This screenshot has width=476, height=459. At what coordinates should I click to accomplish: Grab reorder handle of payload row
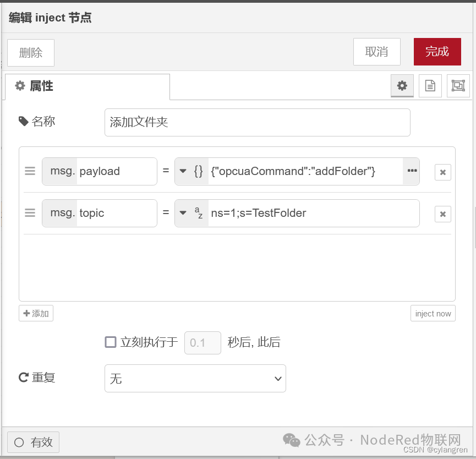click(x=30, y=171)
